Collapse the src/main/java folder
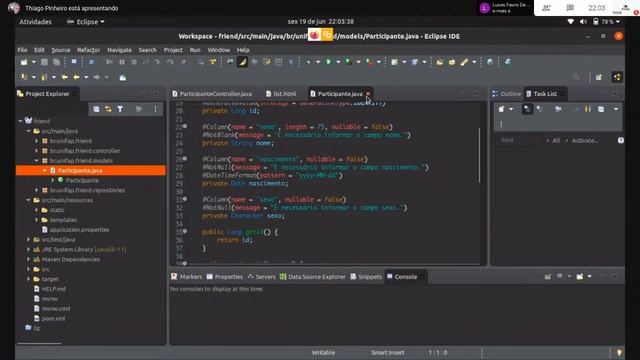 tap(28, 131)
